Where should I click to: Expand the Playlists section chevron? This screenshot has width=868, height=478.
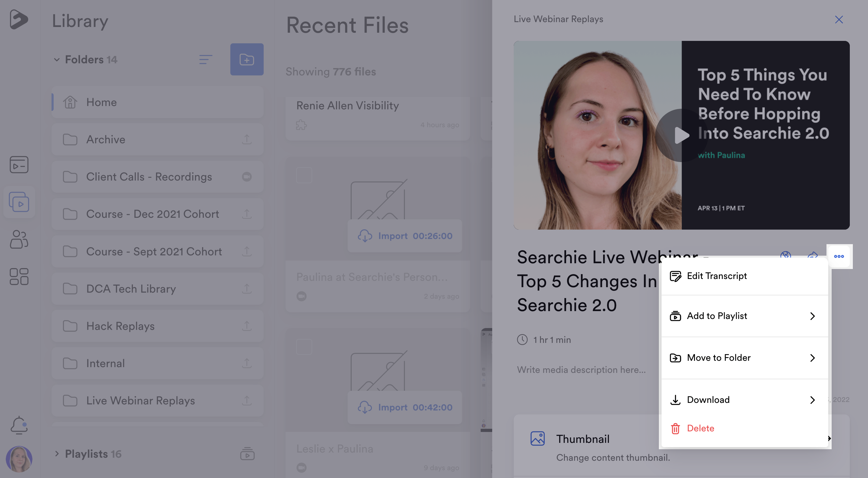[57, 454]
